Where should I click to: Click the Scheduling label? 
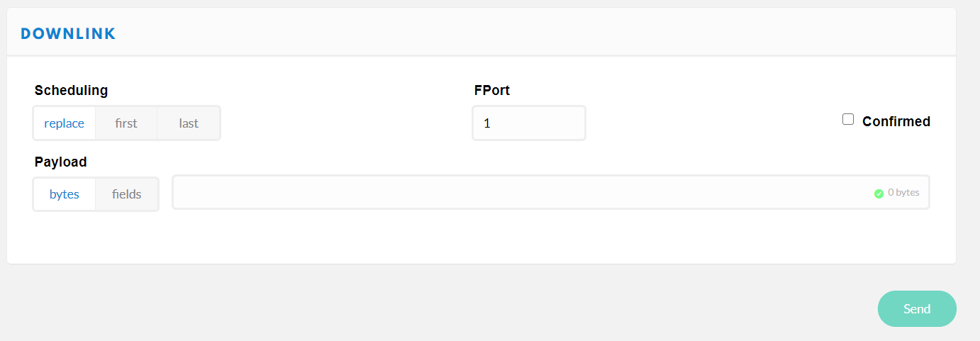click(x=71, y=90)
